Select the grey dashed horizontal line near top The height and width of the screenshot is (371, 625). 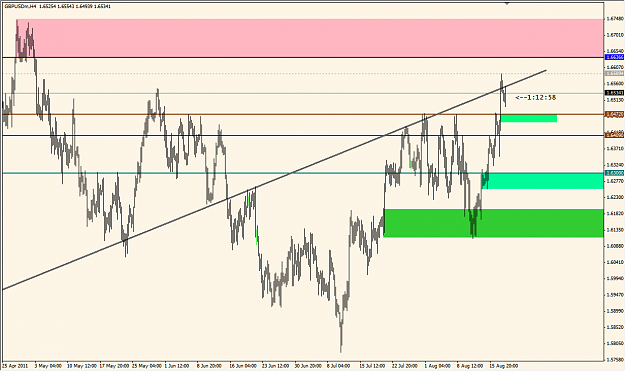click(x=303, y=73)
